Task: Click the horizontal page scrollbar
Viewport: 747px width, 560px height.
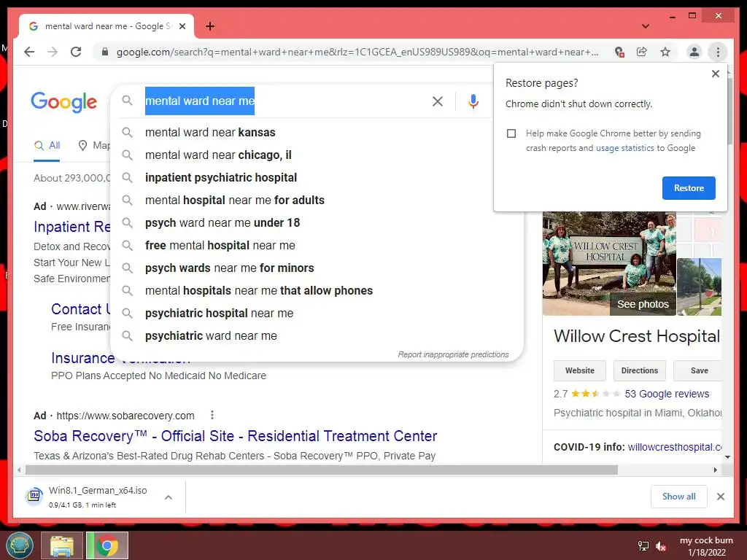Action: (x=322, y=470)
